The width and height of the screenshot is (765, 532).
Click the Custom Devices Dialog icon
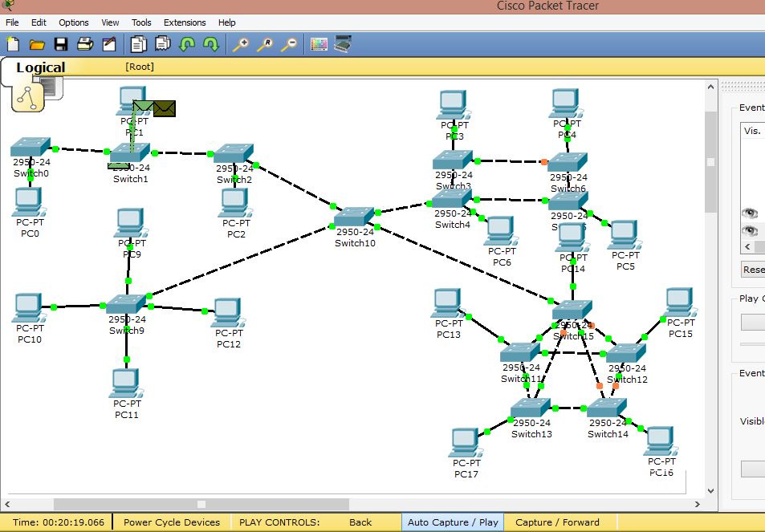343,44
